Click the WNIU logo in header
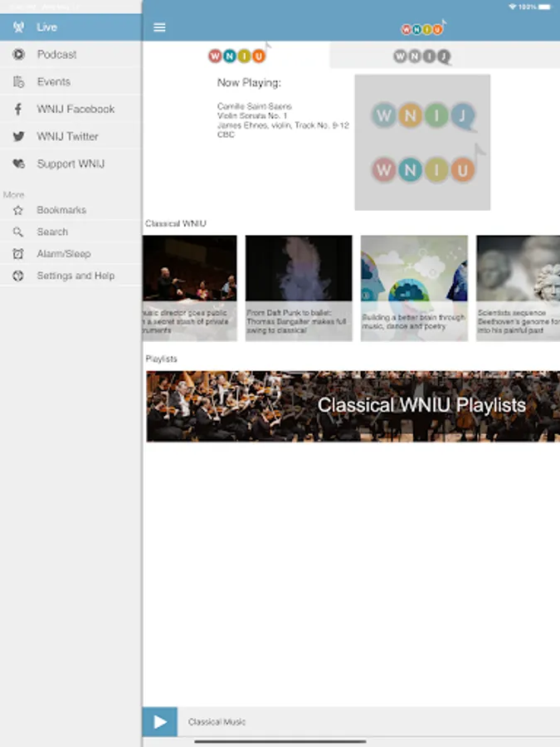 coord(423,28)
